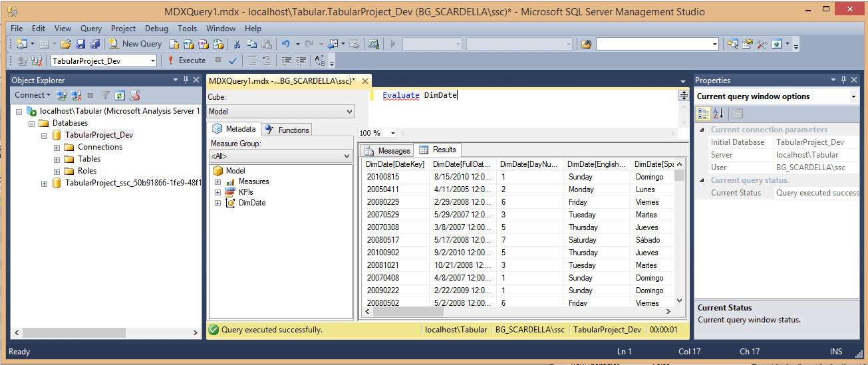Click the Connect Object Explorer icon

[x=62, y=95]
